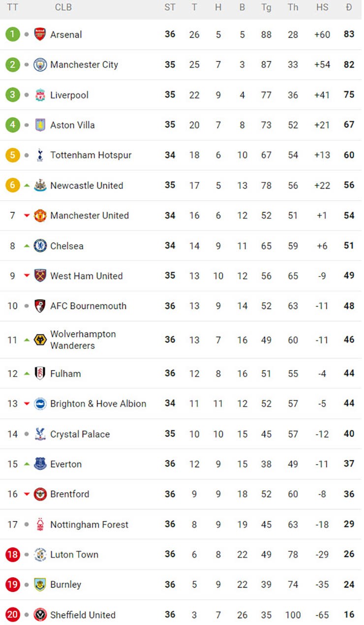Select the Sheffield United badge
364x625 pixels.
40,615
